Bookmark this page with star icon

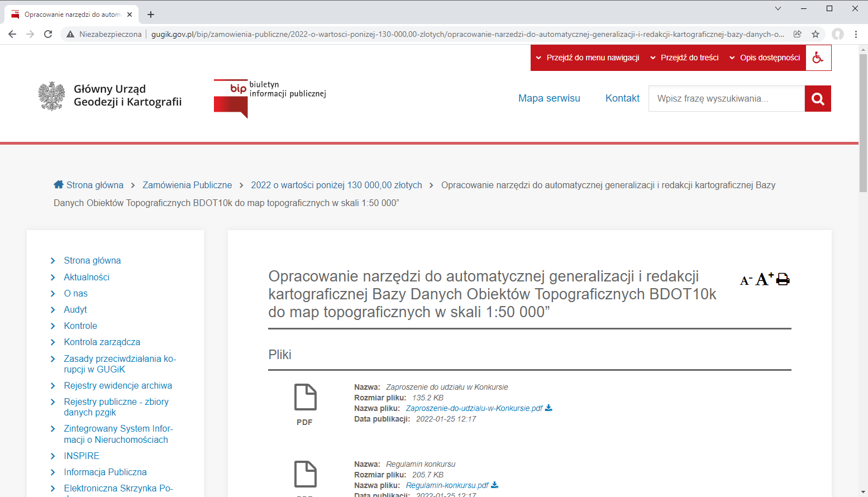pos(815,34)
